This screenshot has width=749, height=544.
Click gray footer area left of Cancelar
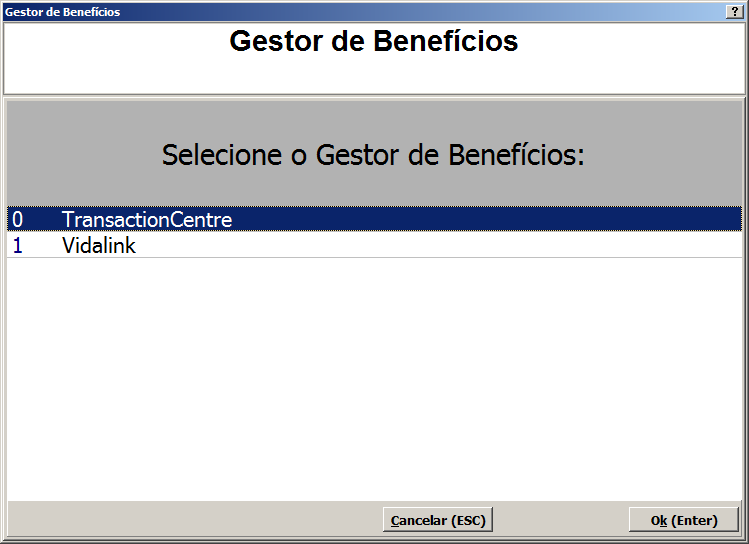[x=195, y=520]
